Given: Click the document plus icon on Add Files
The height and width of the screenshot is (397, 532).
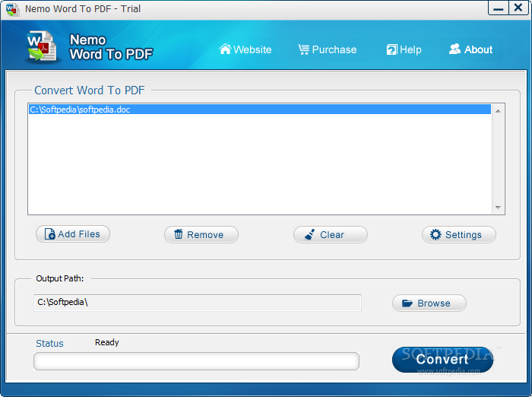Looking at the screenshot, I should (50, 234).
